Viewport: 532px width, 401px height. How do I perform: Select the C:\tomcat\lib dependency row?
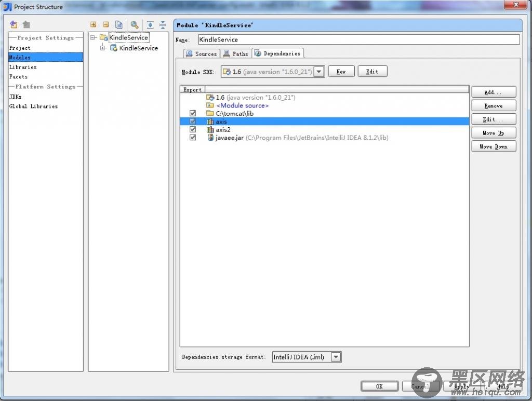point(325,113)
